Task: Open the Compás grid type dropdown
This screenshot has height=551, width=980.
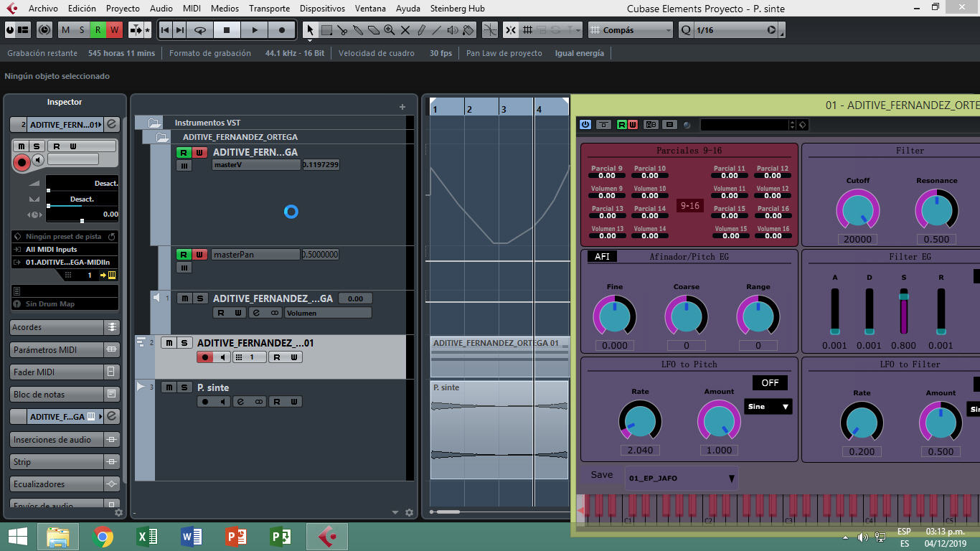Action: pyautogui.click(x=631, y=30)
